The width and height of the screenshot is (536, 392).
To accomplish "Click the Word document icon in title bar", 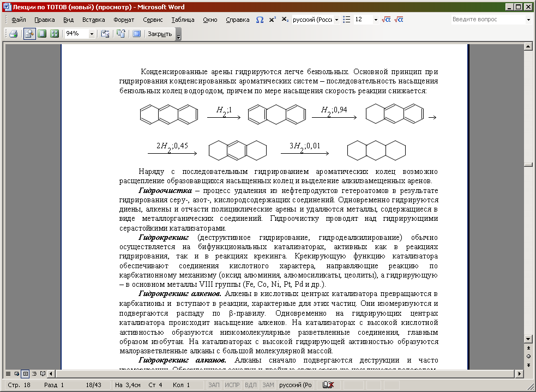I will coord(7,7).
